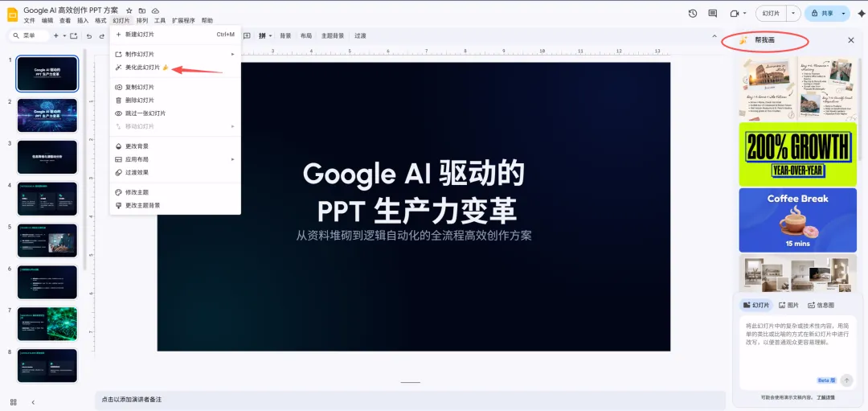This screenshot has width=868, height=411.
Task: Click the 菜单 search box
Action: [28, 35]
